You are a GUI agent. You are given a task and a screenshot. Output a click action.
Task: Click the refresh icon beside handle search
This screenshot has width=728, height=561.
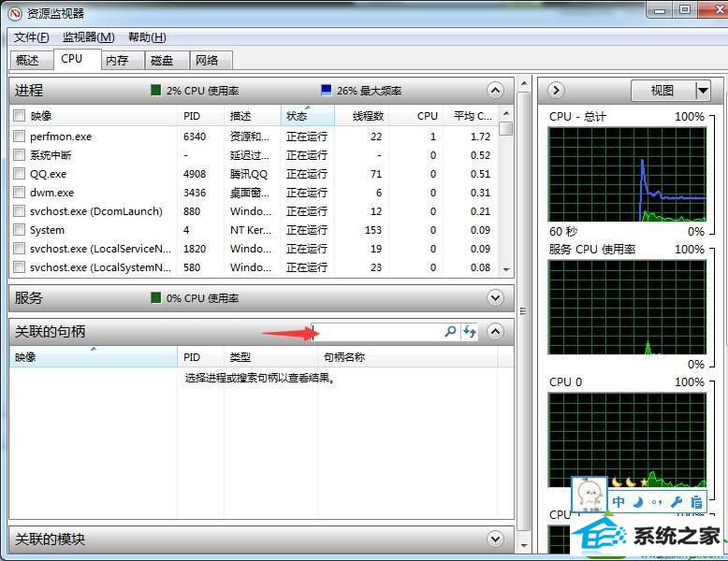click(470, 331)
